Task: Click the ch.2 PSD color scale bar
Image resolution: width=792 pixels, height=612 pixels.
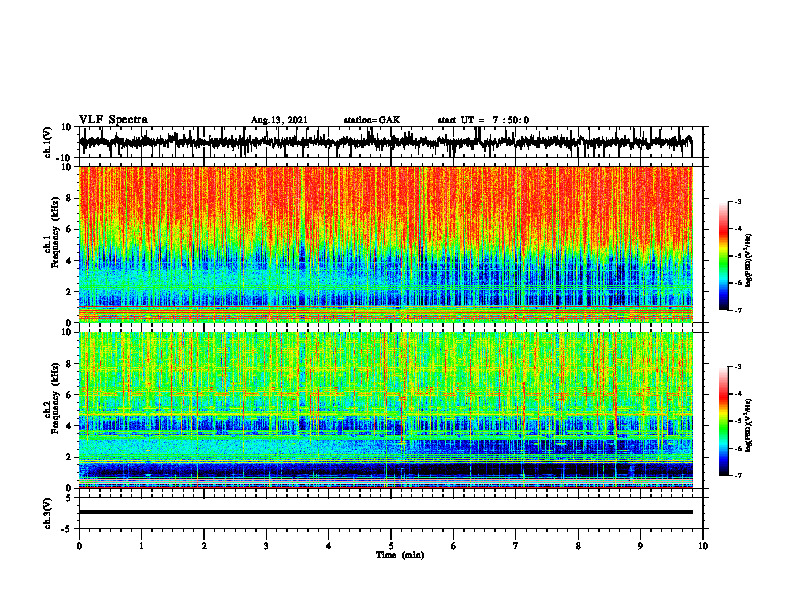Action: [x=723, y=421]
